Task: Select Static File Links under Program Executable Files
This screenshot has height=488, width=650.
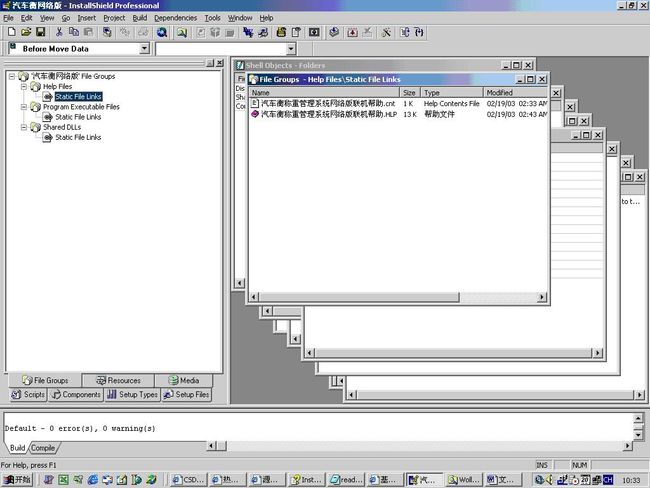Action: [x=78, y=117]
